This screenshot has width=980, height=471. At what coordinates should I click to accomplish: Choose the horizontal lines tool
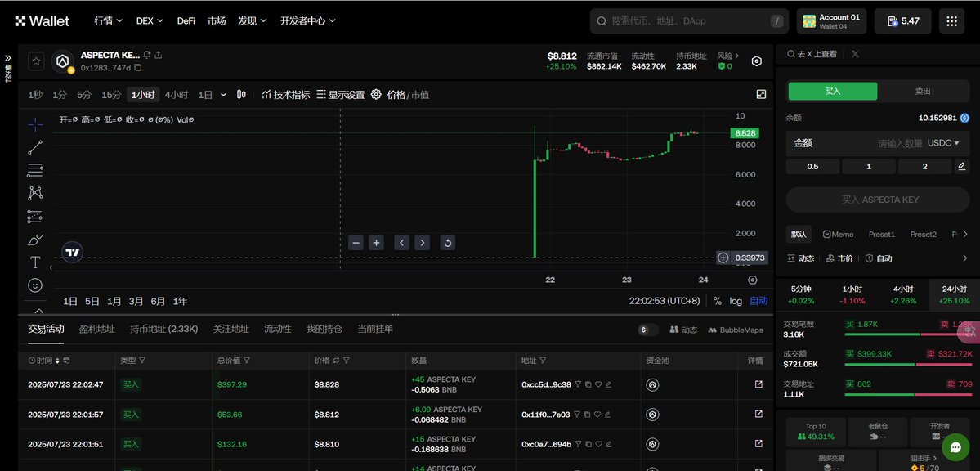pyautogui.click(x=36, y=170)
